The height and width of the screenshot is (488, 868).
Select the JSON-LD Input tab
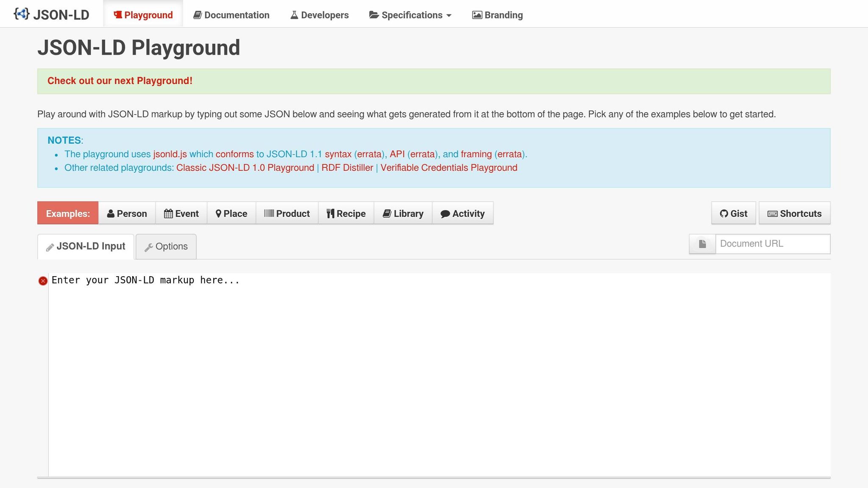[x=86, y=247]
